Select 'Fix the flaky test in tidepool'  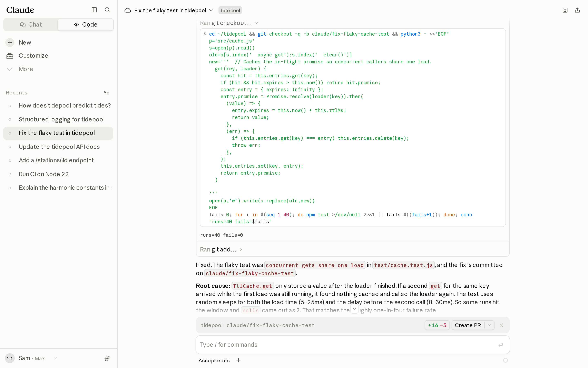click(x=58, y=133)
